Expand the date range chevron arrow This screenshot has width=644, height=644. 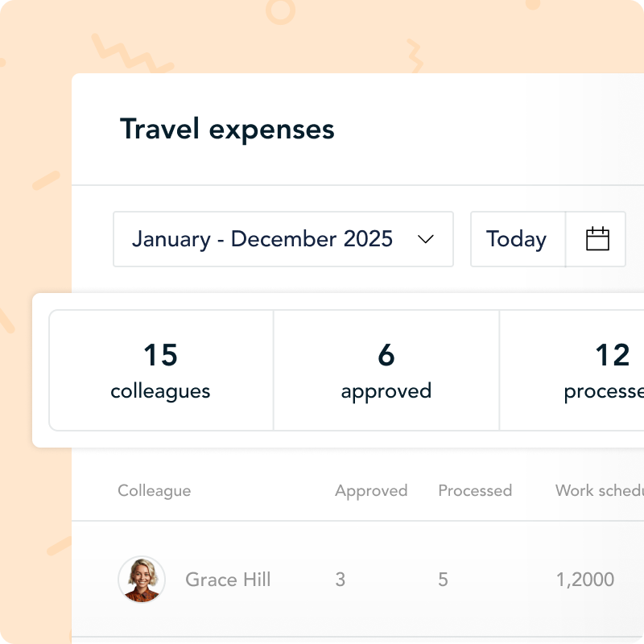[426, 239]
